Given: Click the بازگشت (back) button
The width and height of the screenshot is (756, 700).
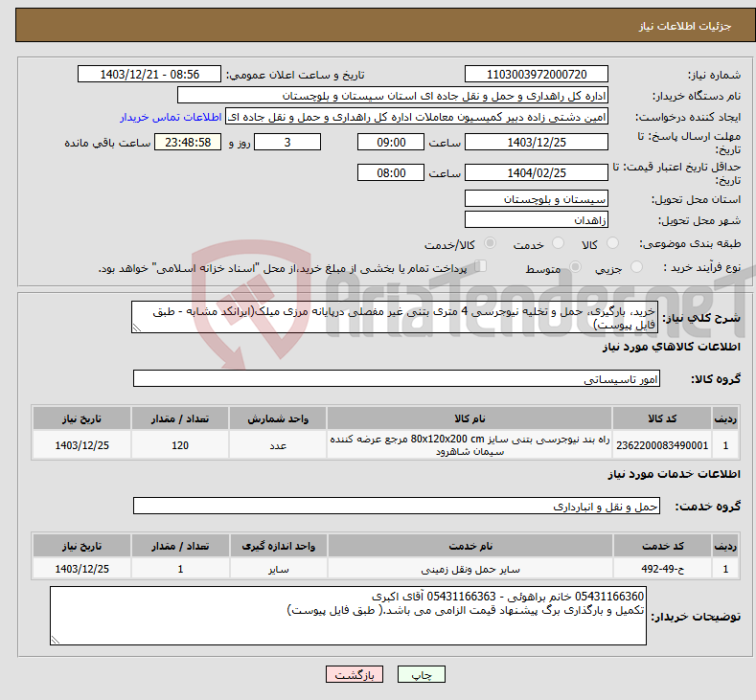Looking at the screenshot, I should pos(355,674).
